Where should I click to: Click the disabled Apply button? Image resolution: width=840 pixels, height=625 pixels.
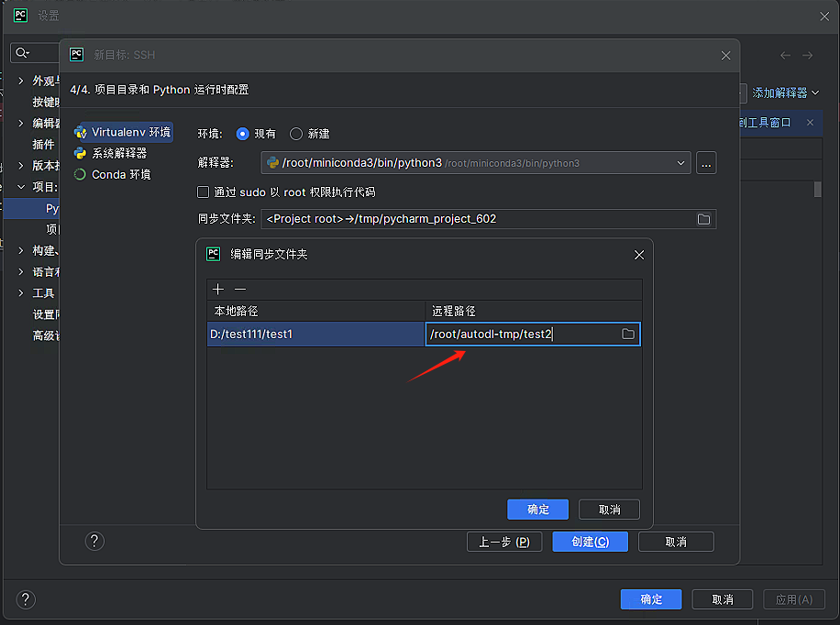coord(794,599)
